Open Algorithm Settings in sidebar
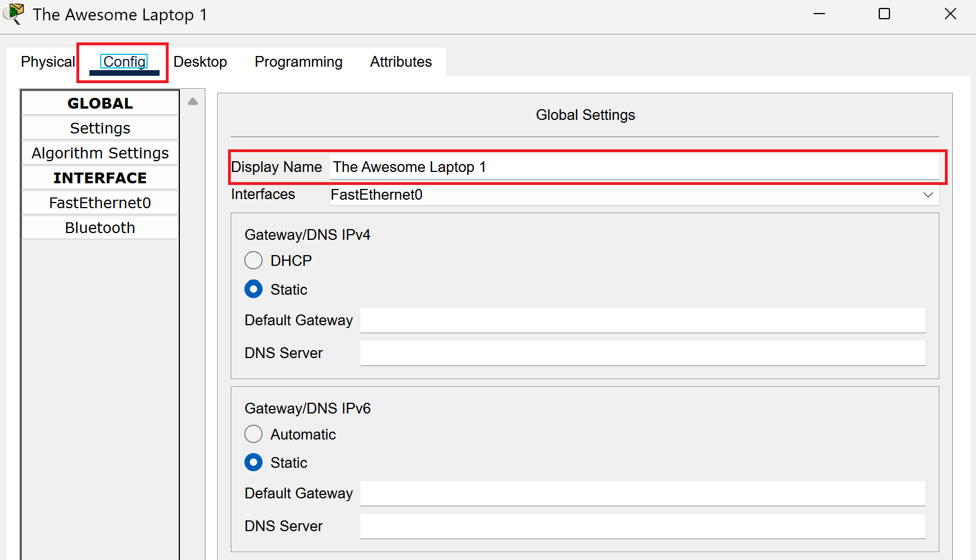Image resolution: width=976 pixels, height=560 pixels. click(x=100, y=153)
